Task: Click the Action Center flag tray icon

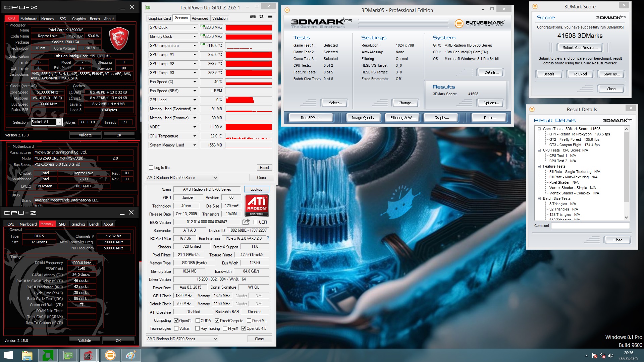Action: [595, 356]
